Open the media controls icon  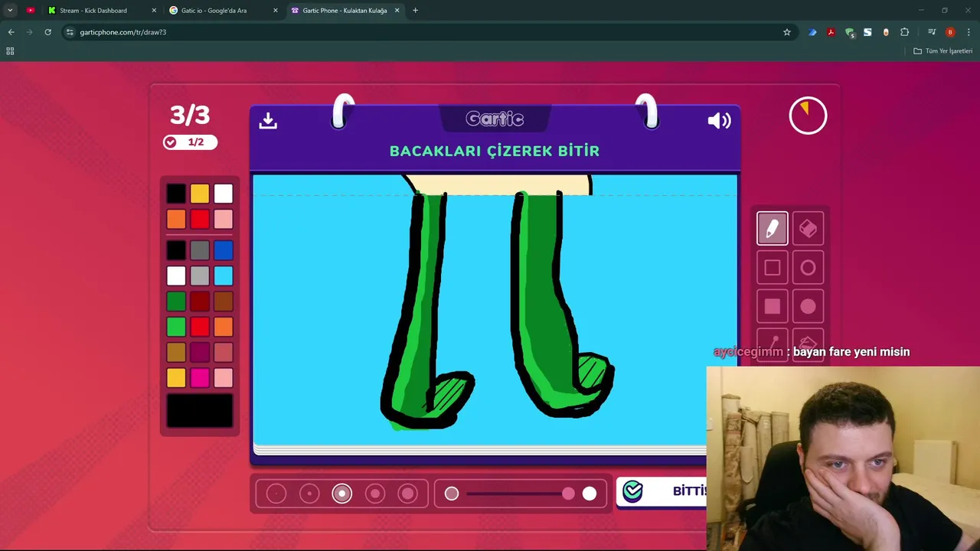[x=932, y=32]
